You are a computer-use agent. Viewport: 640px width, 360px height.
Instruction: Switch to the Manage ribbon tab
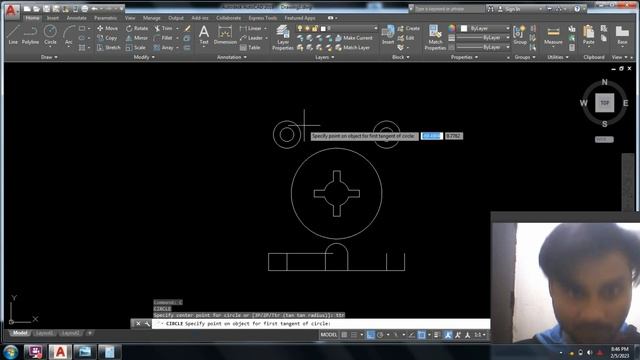click(151, 18)
